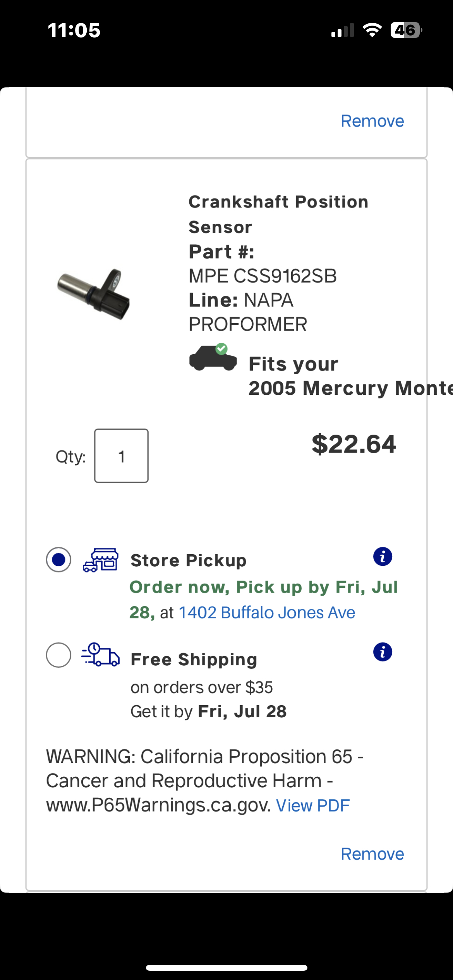Tap the crankshaft sensor product thumbnail
Image resolution: width=453 pixels, height=980 pixels.
(94, 294)
